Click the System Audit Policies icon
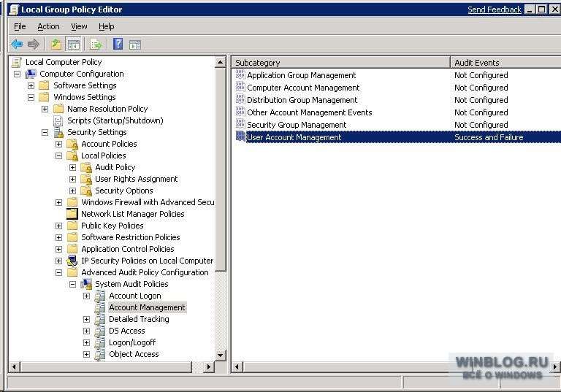 pyautogui.click(x=86, y=284)
